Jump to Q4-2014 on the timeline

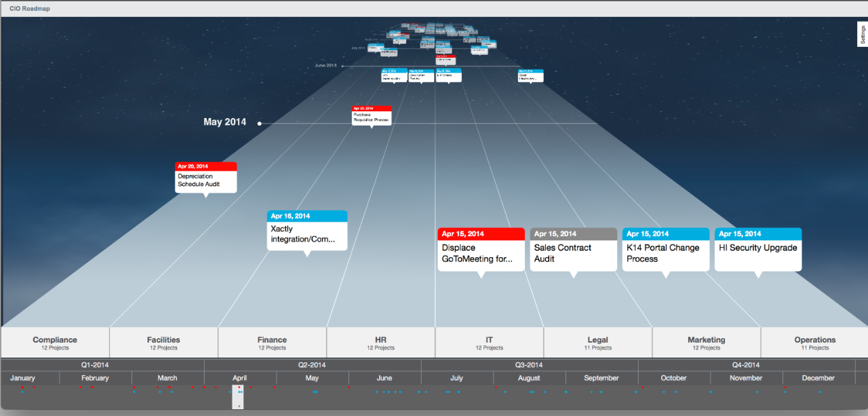(x=746, y=364)
